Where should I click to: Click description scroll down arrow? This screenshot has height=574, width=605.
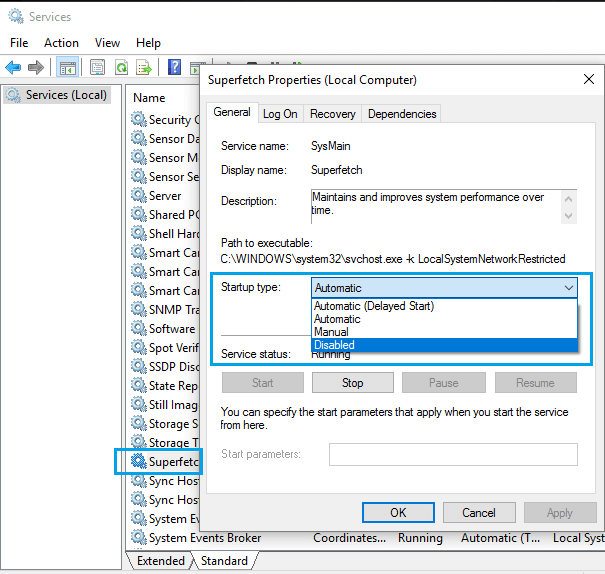tap(568, 215)
